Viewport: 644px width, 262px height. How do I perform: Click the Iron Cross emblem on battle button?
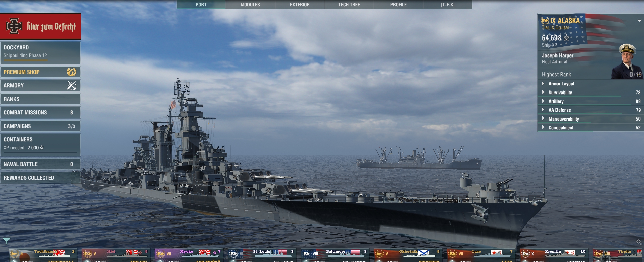(x=14, y=26)
